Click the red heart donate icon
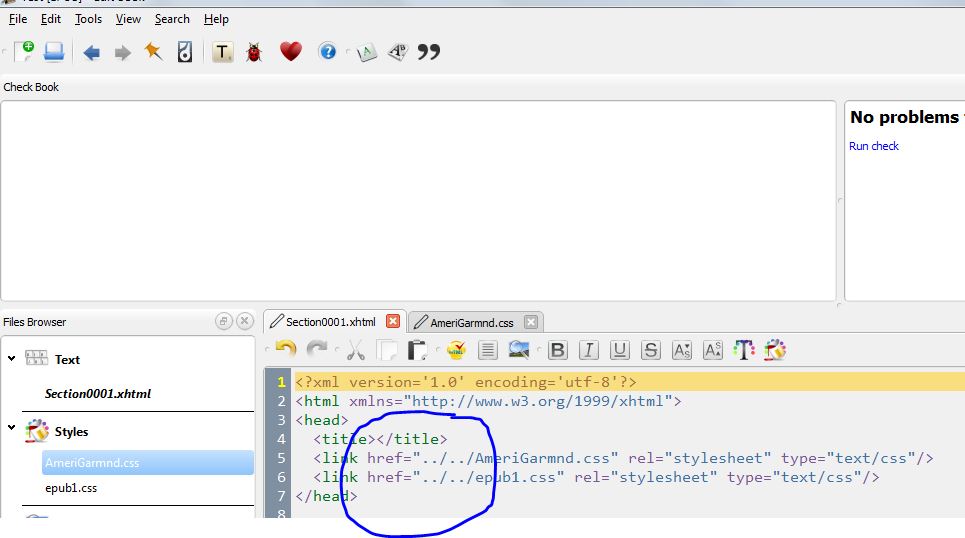Screen dimensions: 965x538 coord(290,51)
